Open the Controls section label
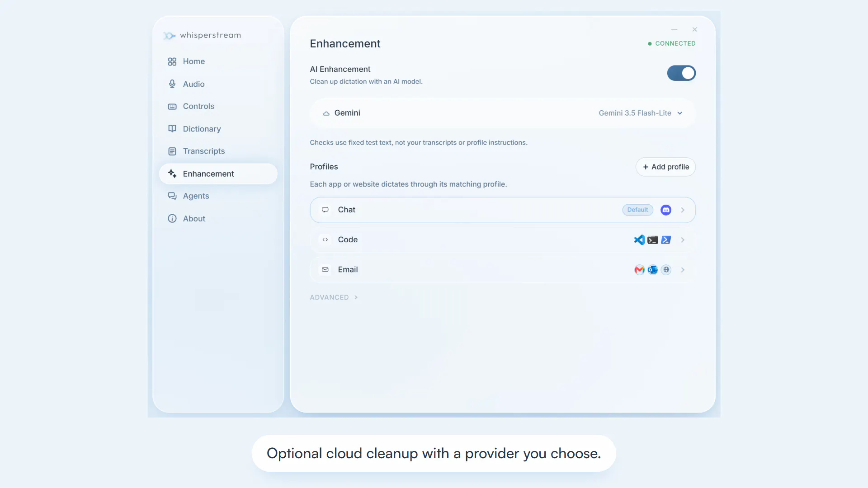The image size is (868, 488). point(198,107)
